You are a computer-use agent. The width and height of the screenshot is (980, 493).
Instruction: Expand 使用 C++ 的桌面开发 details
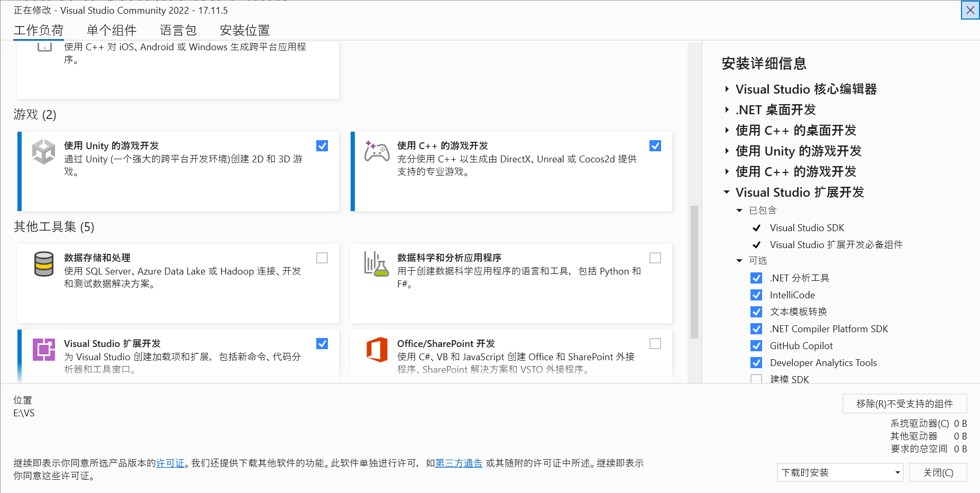click(727, 131)
